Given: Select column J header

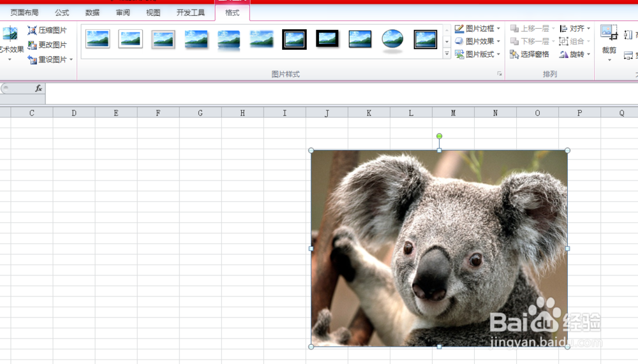Looking at the screenshot, I should pyautogui.click(x=327, y=113).
